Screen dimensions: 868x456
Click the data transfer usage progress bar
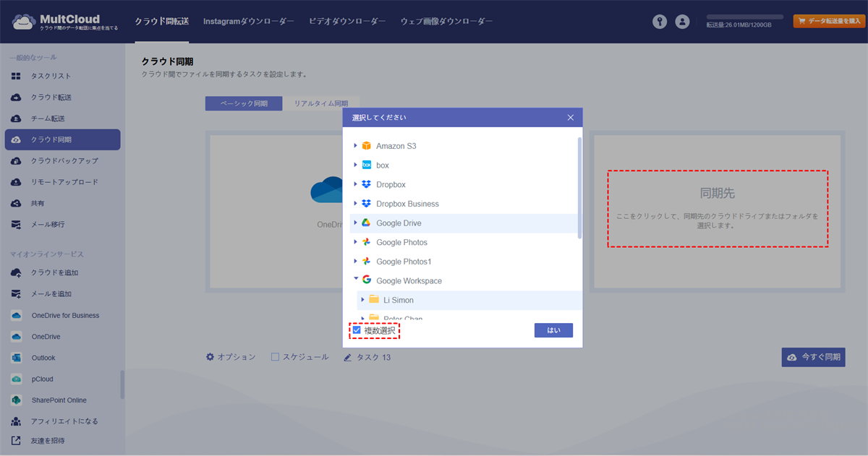tap(745, 17)
